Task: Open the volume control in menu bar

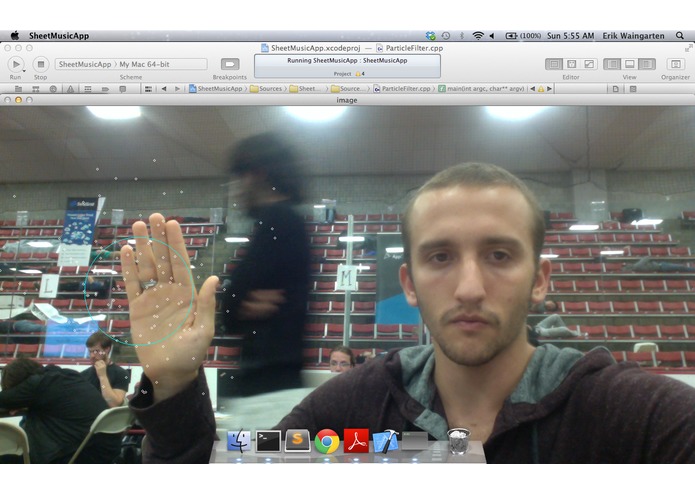Action: pyautogui.click(x=492, y=35)
